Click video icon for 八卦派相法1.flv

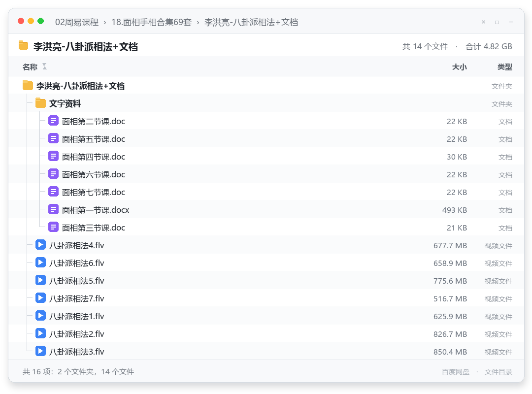[40, 316]
